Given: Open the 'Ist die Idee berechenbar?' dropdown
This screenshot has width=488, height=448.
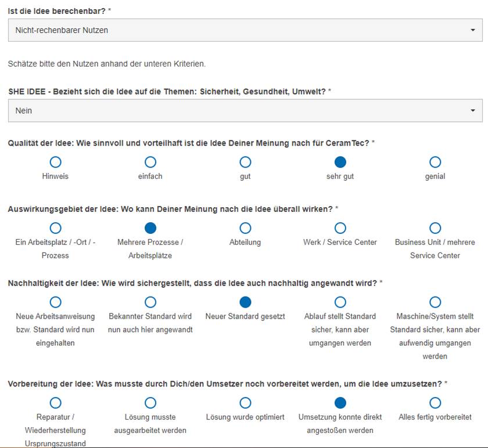Looking at the screenshot, I should click(245, 30).
